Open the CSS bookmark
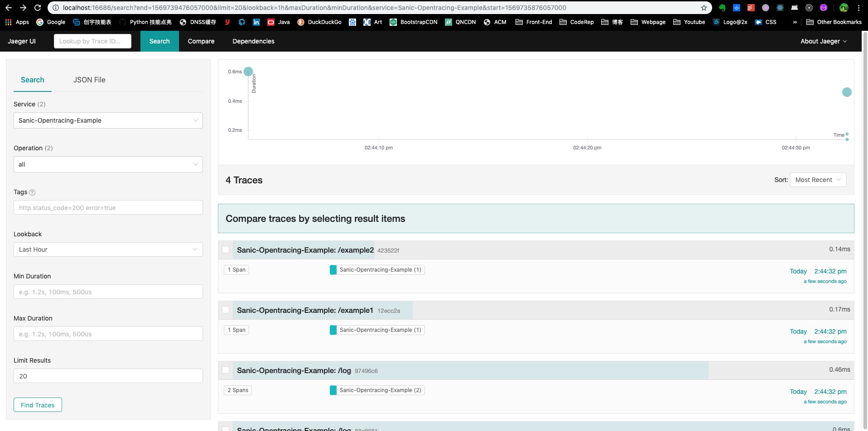This screenshot has width=868, height=431. (766, 22)
